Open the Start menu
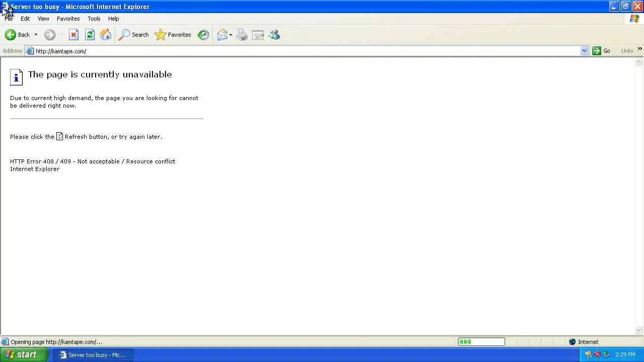Screen dimensions: 644x362 24,354
